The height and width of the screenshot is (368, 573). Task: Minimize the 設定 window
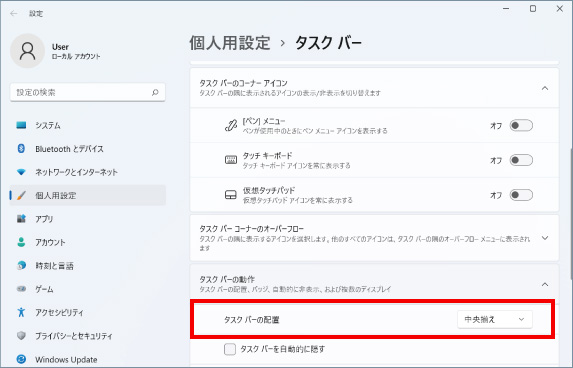pyautogui.click(x=506, y=8)
